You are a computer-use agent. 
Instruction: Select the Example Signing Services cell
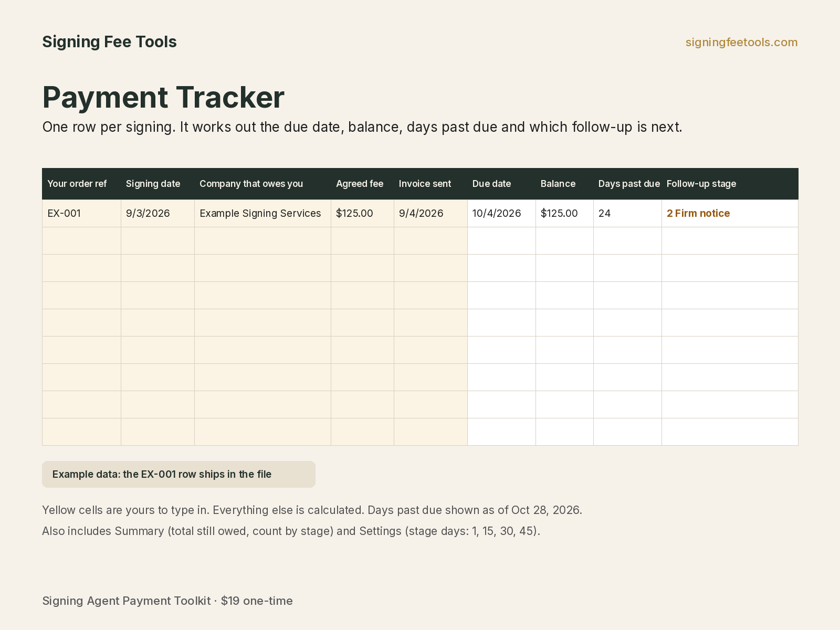coord(262,213)
